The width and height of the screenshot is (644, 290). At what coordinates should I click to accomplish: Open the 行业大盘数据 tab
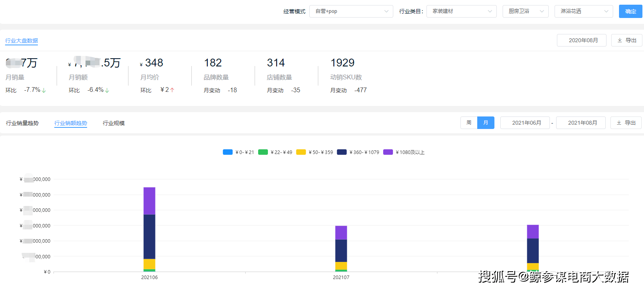pyautogui.click(x=21, y=41)
